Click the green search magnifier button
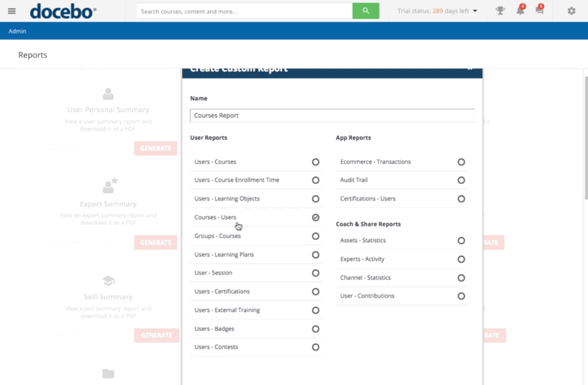This screenshot has height=385, width=588. [366, 11]
